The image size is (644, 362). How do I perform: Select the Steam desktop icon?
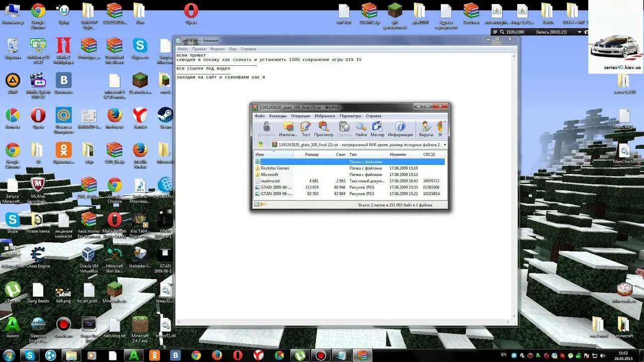click(x=165, y=118)
